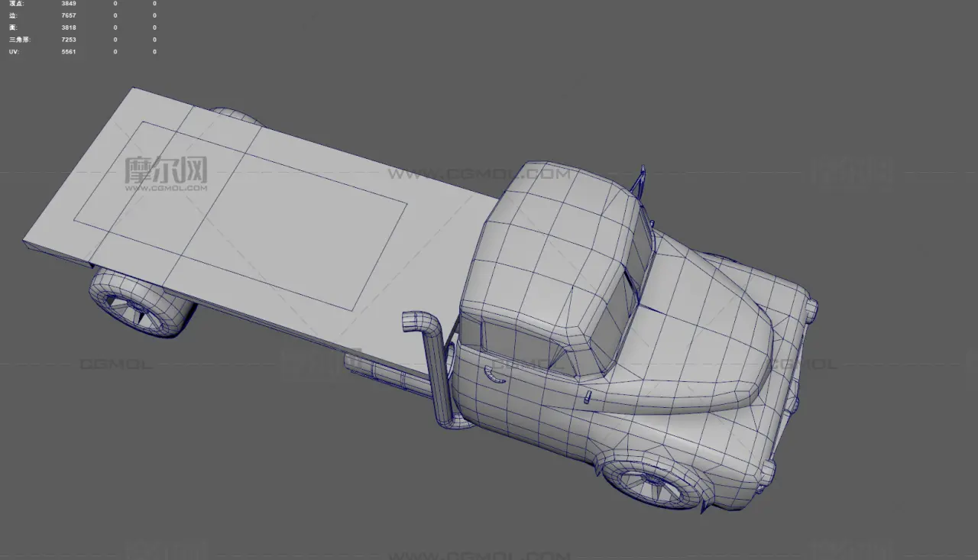Click the 面 face count value 3818
The height and width of the screenshot is (560, 978).
pos(69,28)
